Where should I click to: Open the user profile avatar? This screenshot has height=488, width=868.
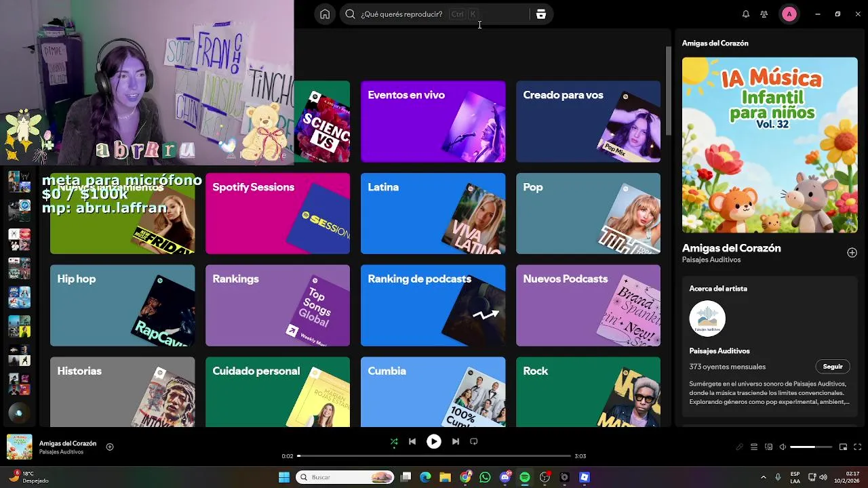coord(789,14)
